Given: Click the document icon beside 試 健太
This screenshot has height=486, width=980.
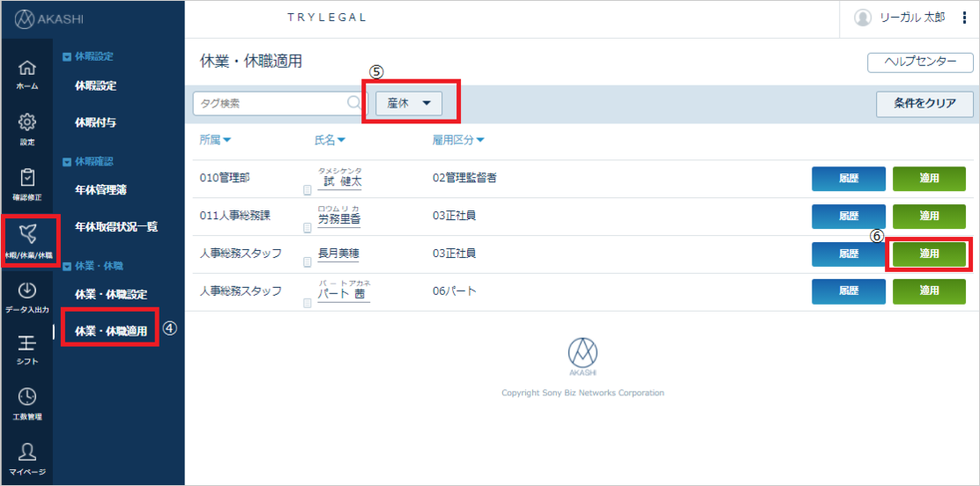Looking at the screenshot, I should click(307, 190).
